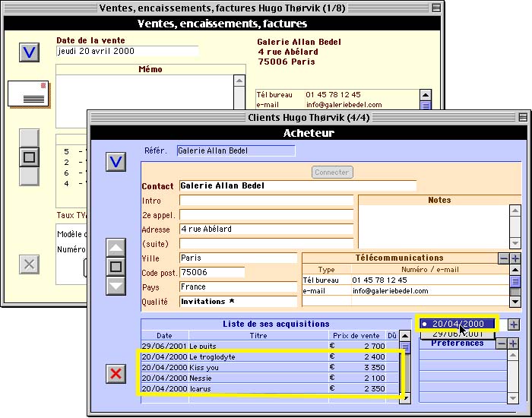Remove a Préférences entry with minus button
Image resolution: width=532 pixels, height=418 pixels.
pyautogui.click(x=502, y=344)
